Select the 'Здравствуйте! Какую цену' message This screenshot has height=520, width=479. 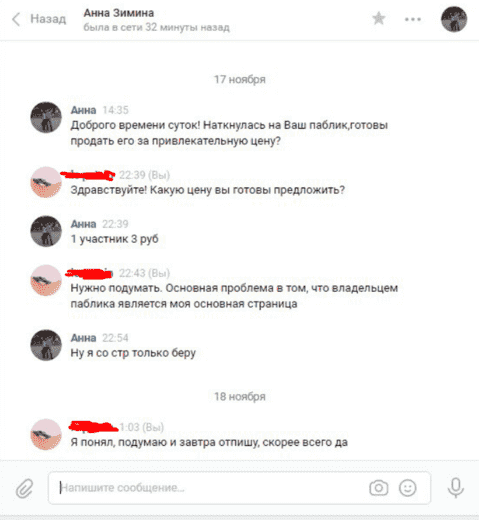[207, 190]
